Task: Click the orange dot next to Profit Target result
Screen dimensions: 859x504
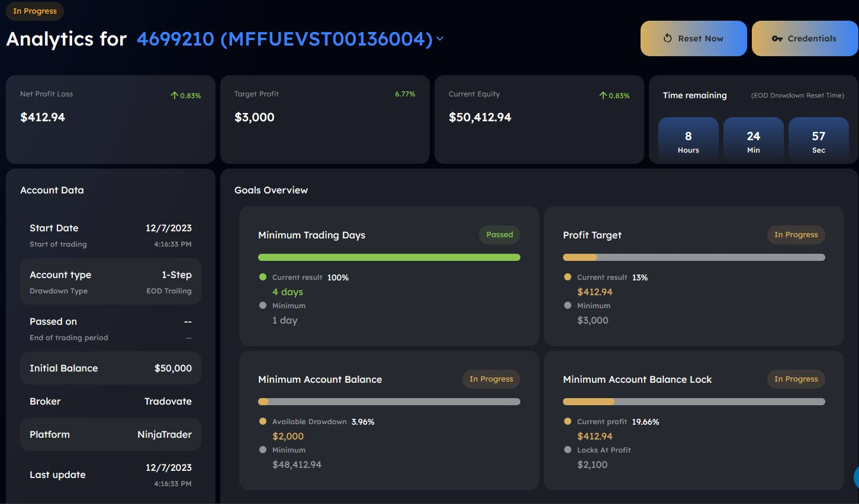Action: click(x=568, y=277)
